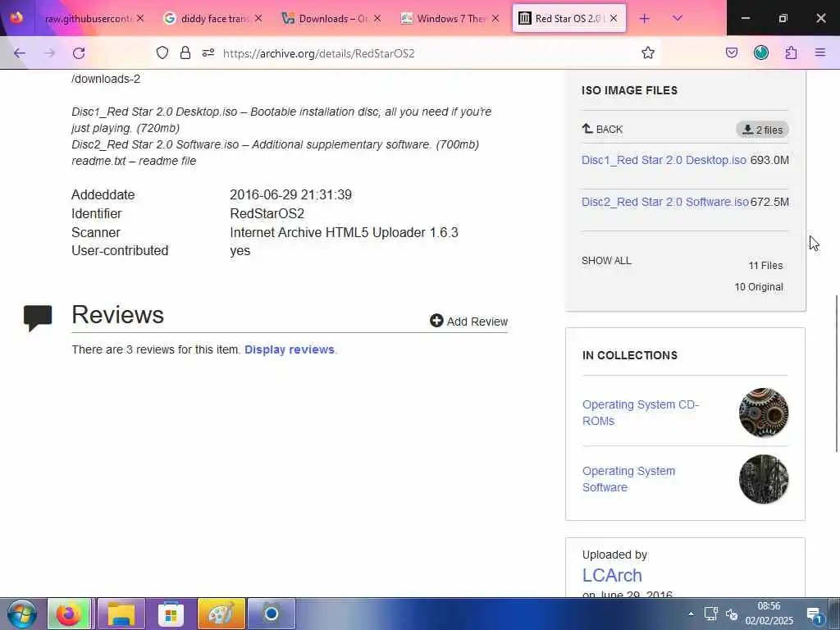Screen dimensions: 840x630
Task: Click the 11 Files count
Action: 765,266
